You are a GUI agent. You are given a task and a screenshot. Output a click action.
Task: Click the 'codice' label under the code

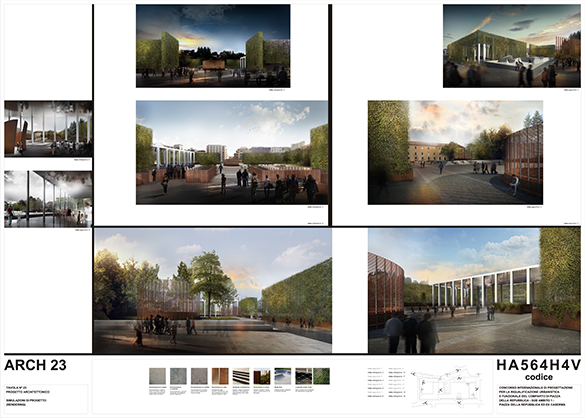coord(539,377)
